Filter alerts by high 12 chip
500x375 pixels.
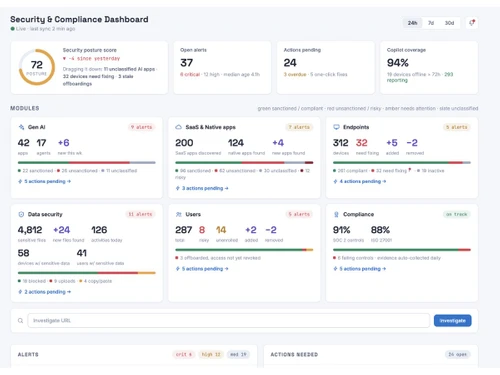[211, 354]
